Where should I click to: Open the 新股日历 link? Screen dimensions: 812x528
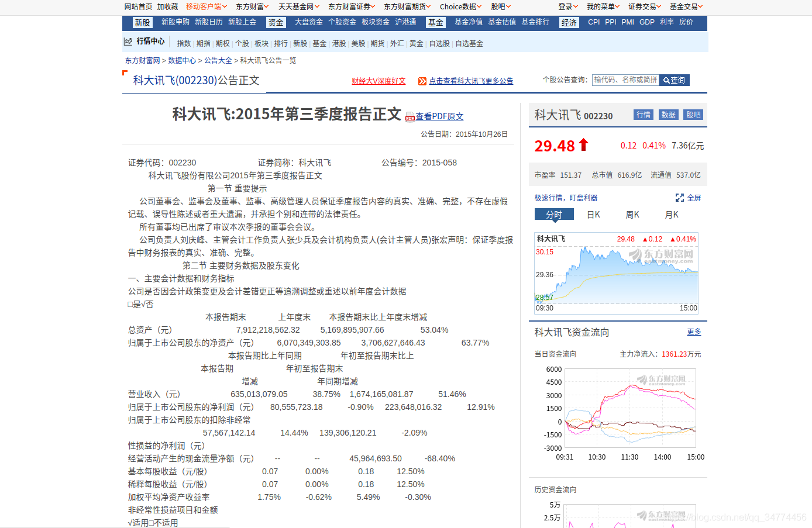pos(209,22)
